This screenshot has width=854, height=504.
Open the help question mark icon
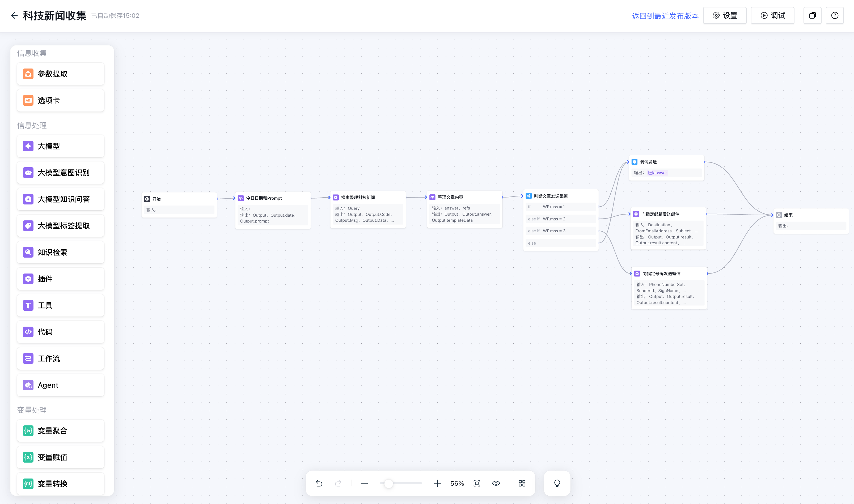coord(835,16)
